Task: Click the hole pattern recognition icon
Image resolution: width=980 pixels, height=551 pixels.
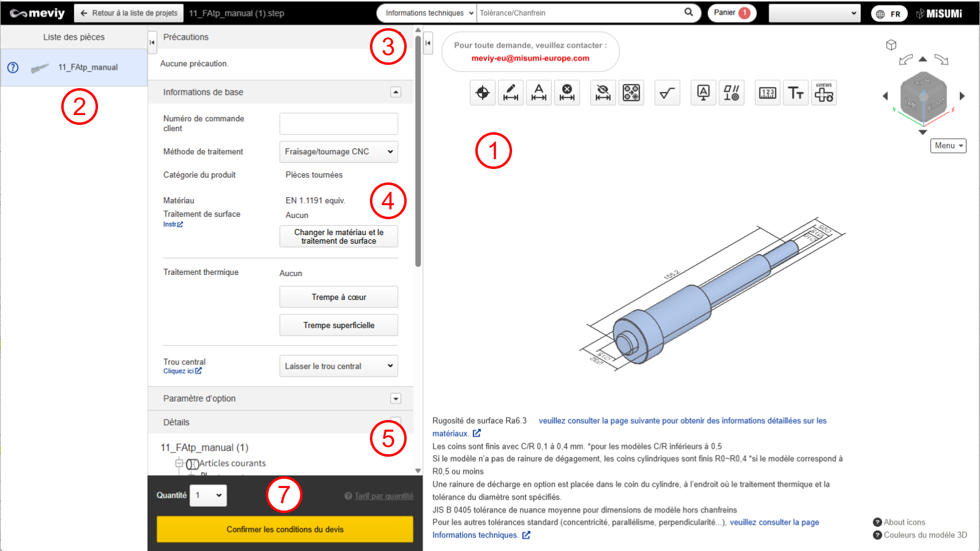Action: [x=631, y=93]
